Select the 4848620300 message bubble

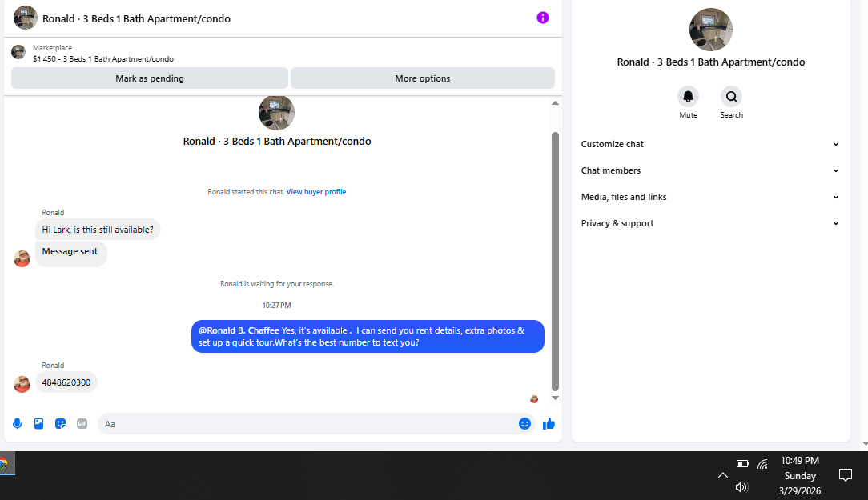tap(66, 382)
